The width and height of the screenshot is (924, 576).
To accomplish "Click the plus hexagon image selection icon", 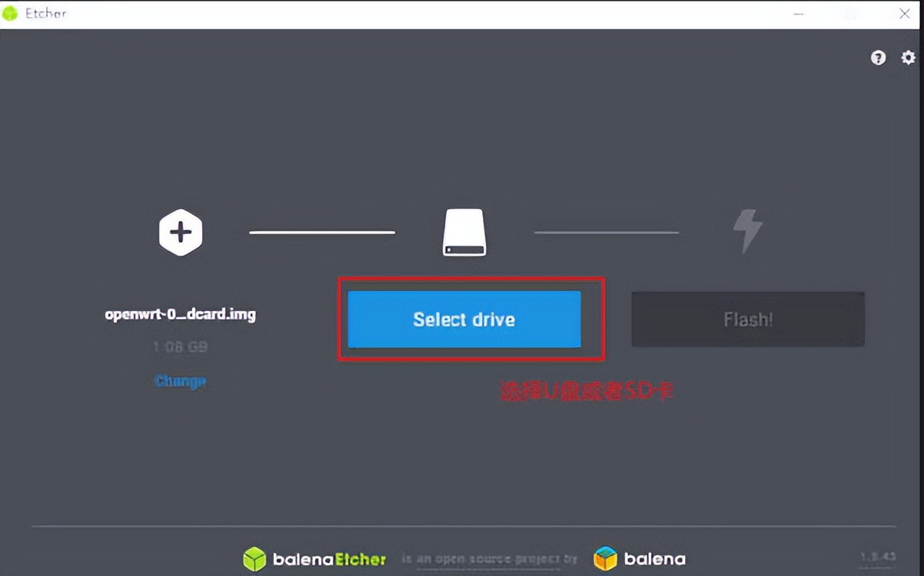I will pos(180,232).
